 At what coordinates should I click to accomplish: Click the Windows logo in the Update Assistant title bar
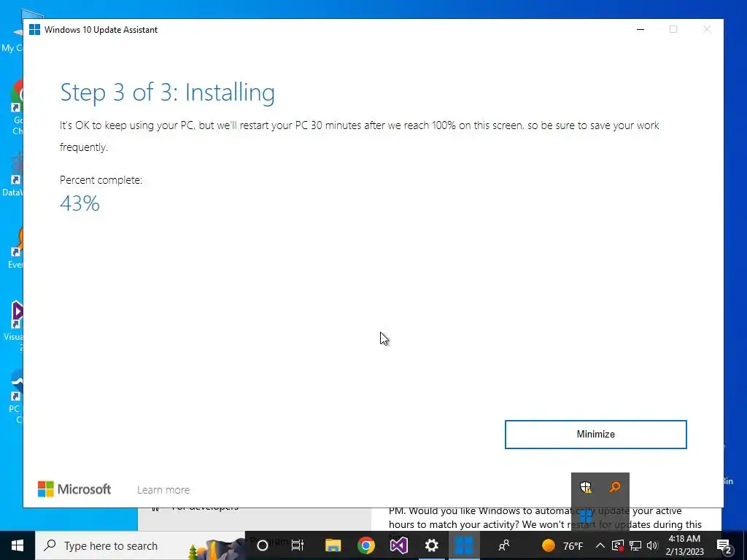pyautogui.click(x=35, y=29)
